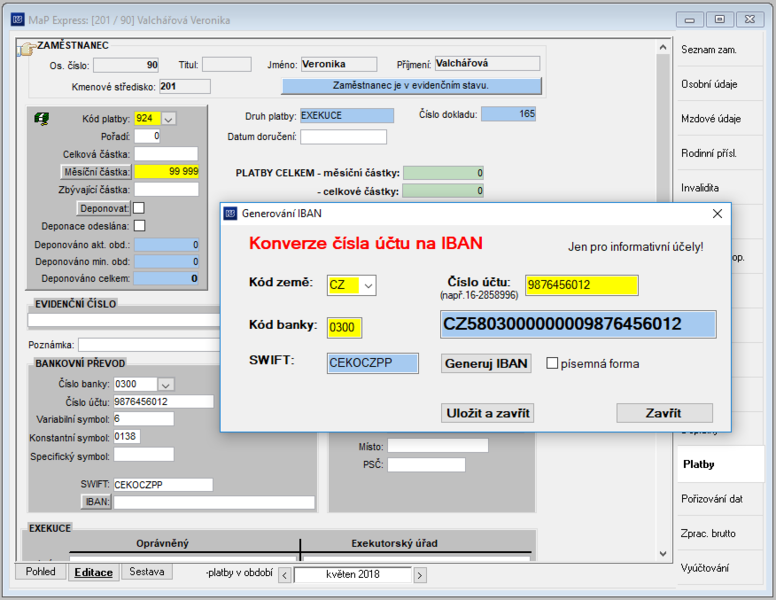Viewport: 776px width, 600px height.
Task: Switch to the Editace tab
Action: click(94, 572)
